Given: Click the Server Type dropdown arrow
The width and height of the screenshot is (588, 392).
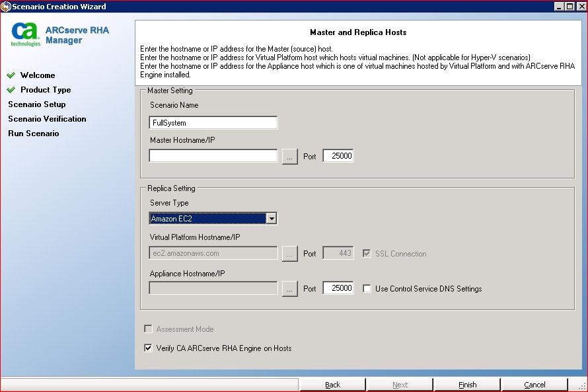Looking at the screenshot, I should coord(271,217).
